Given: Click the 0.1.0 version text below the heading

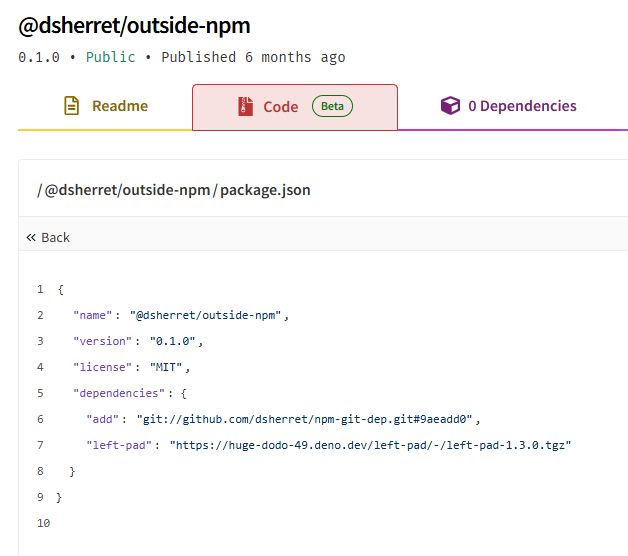Looking at the screenshot, I should pos(39,57).
